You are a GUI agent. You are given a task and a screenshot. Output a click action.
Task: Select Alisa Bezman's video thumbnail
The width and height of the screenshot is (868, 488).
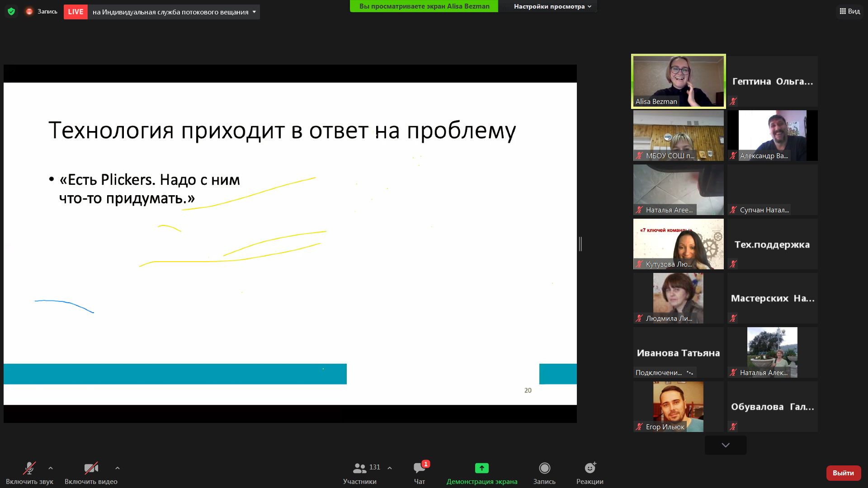point(679,81)
